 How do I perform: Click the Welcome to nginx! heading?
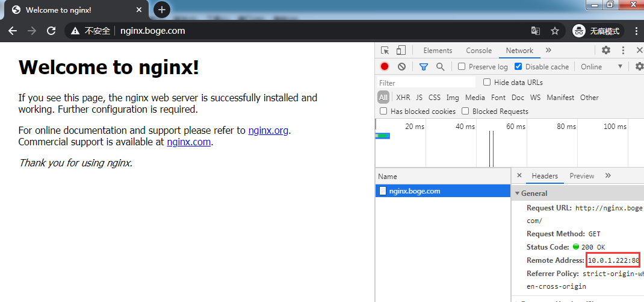tap(109, 67)
